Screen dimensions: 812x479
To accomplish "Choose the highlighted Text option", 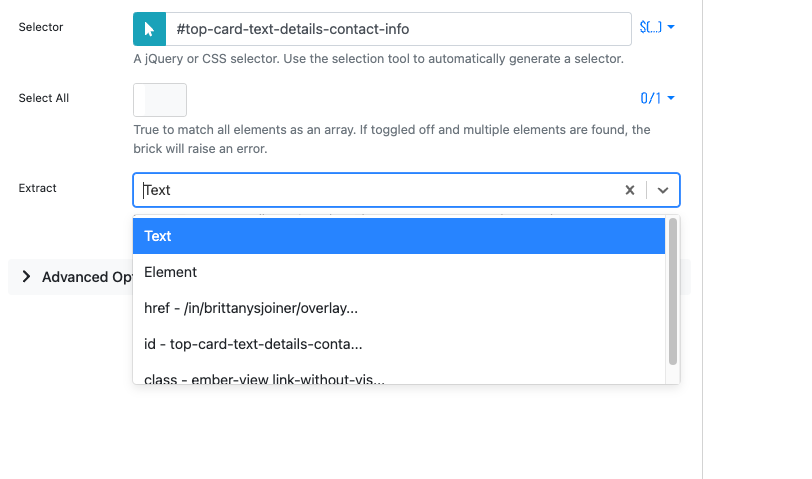I will pyautogui.click(x=399, y=236).
